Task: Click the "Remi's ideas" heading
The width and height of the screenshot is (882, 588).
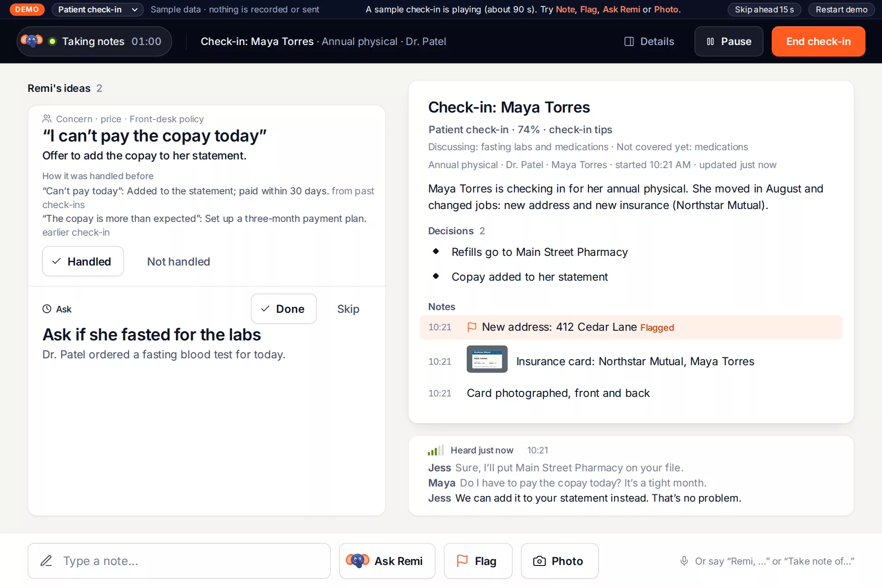Action: pos(59,88)
